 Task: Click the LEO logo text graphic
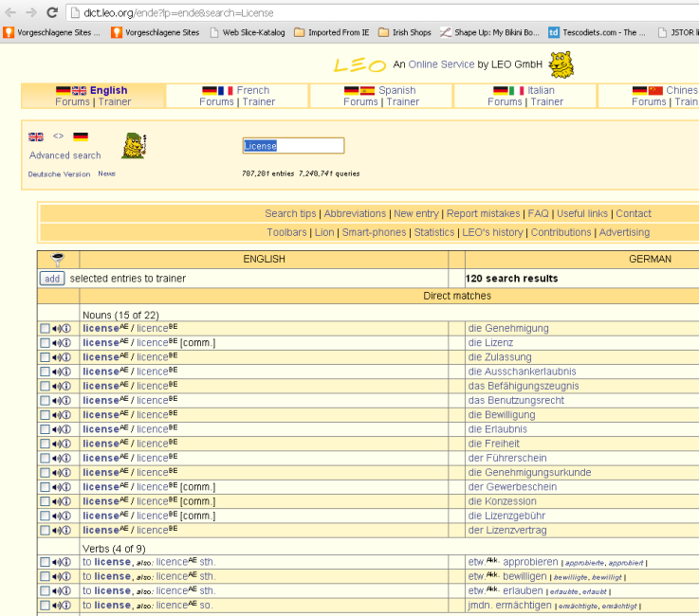point(359,65)
